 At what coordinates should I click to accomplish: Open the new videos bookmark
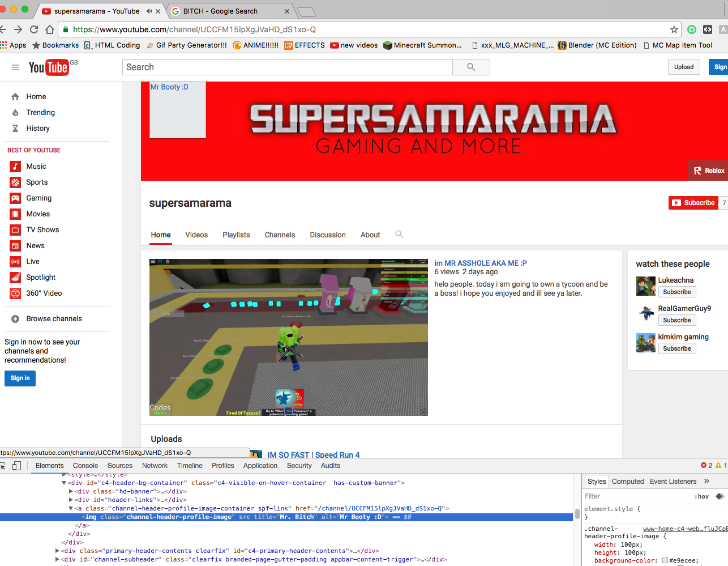(x=354, y=45)
